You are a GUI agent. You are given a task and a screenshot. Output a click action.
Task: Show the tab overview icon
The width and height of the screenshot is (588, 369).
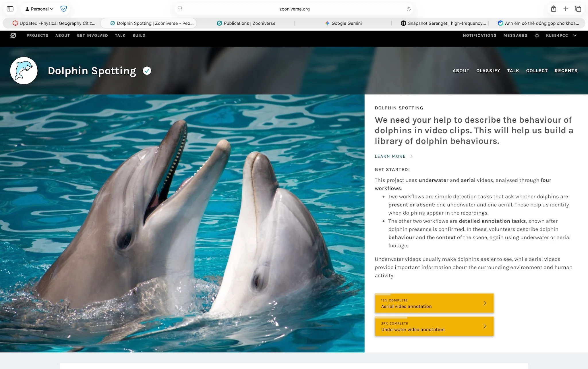click(578, 9)
